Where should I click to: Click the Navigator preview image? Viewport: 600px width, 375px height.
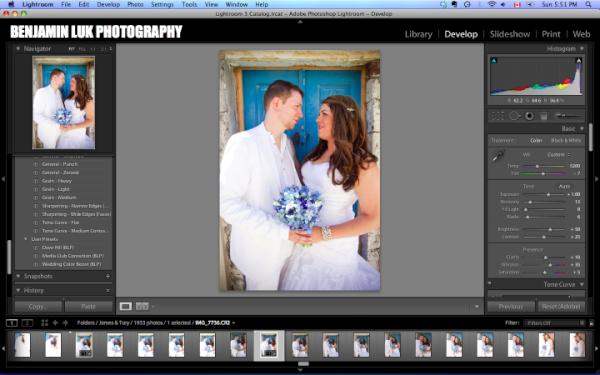(x=64, y=103)
